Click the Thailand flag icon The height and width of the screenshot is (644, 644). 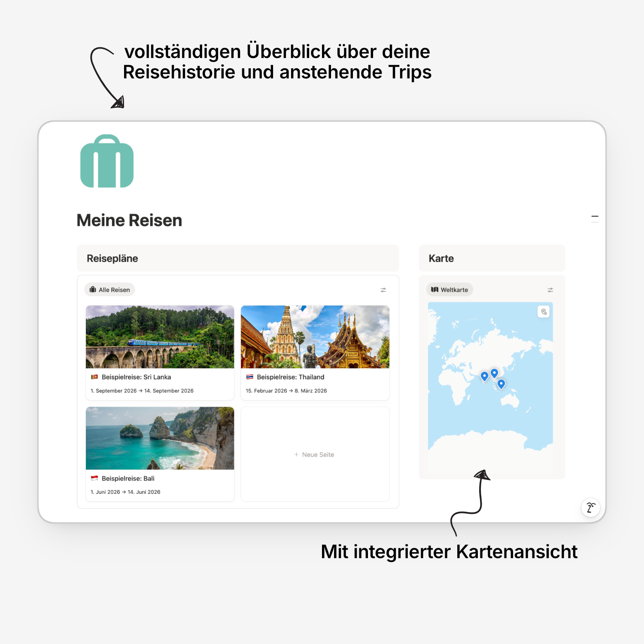[x=249, y=377]
